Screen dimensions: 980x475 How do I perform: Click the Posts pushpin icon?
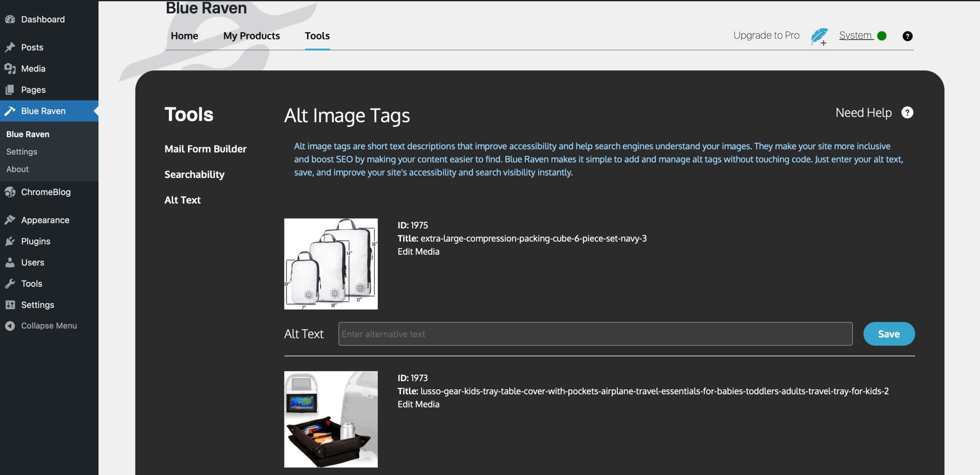point(10,47)
